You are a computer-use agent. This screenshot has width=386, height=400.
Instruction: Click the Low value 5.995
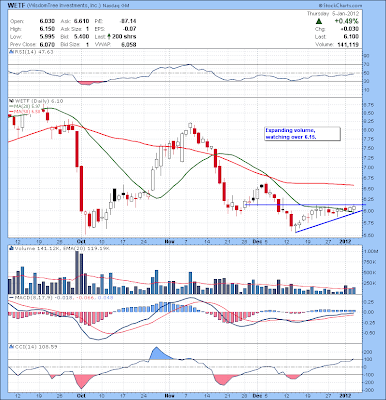(47, 37)
